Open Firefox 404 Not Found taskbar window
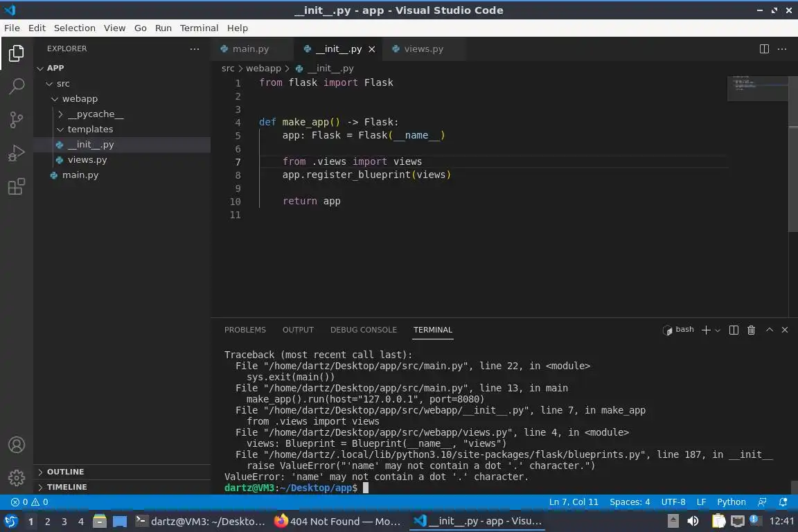The image size is (798, 532). 337,522
